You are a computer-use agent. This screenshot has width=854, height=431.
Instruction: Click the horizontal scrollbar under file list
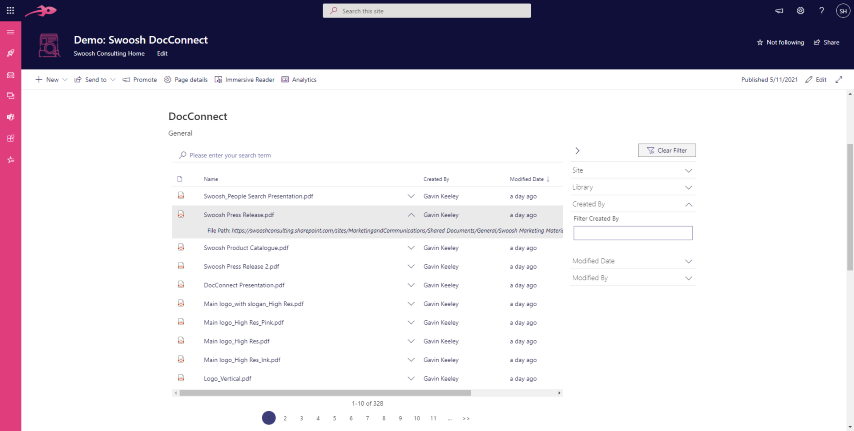(325, 393)
